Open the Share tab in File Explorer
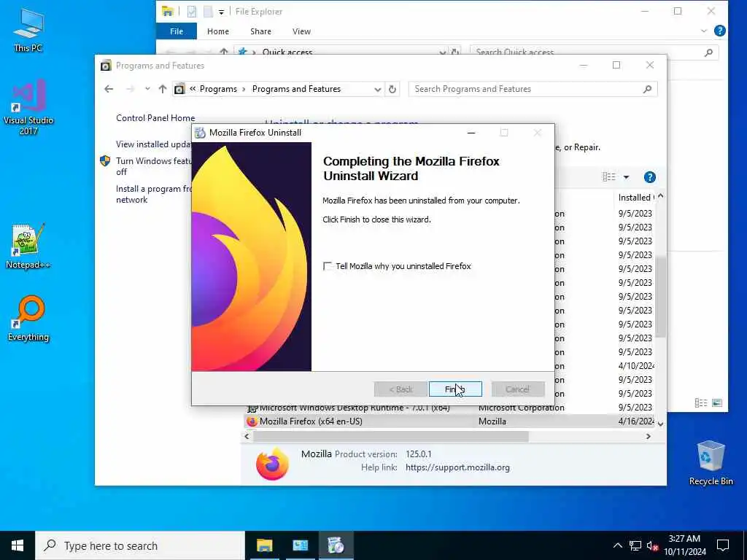The image size is (747, 560). [x=260, y=31]
